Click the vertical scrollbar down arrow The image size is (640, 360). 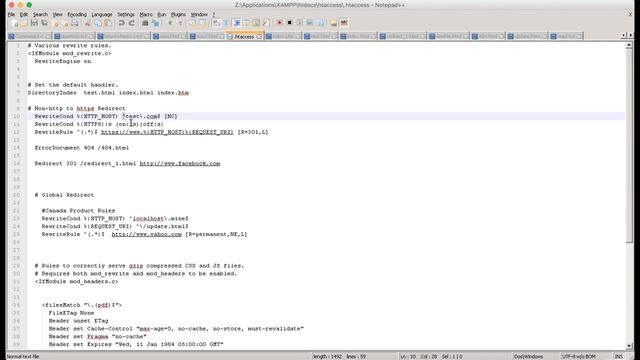pyautogui.click(x=629, y=345)
